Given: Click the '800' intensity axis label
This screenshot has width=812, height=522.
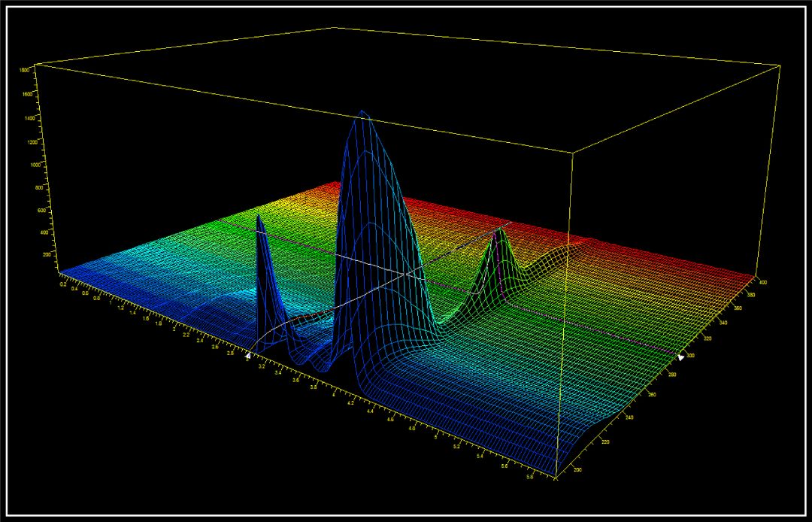Looking at the screenshot, I should pos(39,187).
